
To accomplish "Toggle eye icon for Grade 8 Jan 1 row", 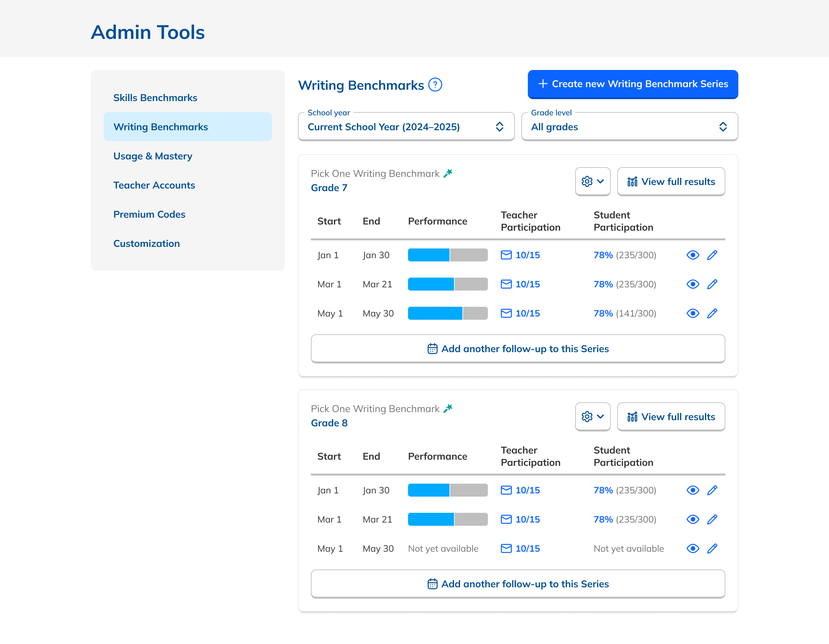I will pos(693,490).
